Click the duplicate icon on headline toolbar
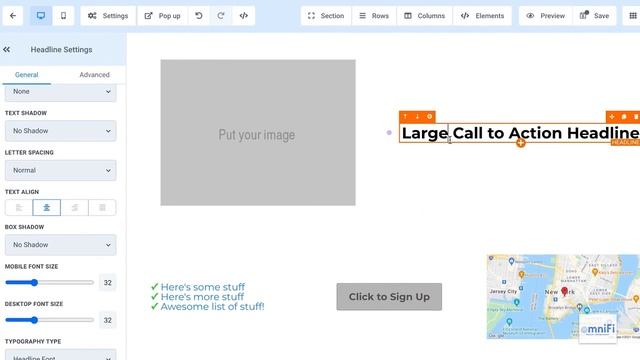This screenshot has height=360, width=640. click(624, 117)
